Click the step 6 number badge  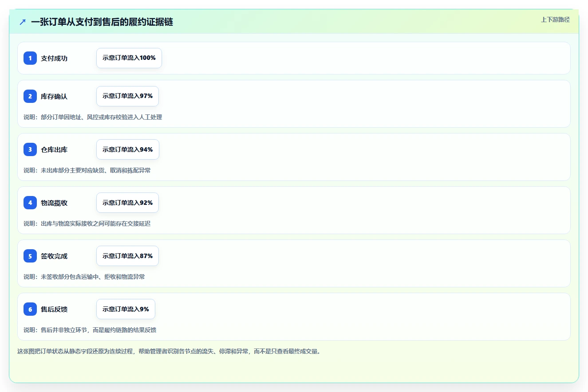point(30,309)
